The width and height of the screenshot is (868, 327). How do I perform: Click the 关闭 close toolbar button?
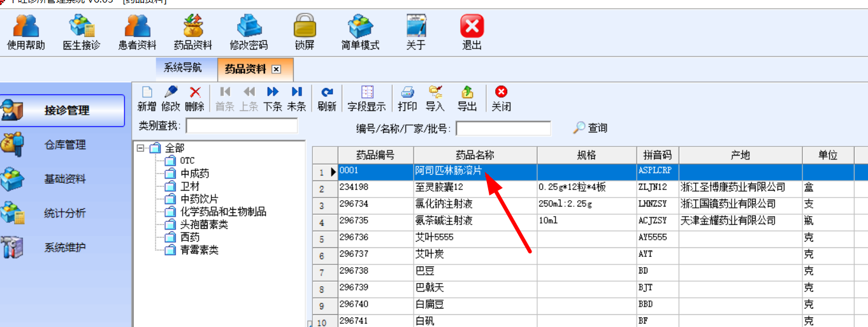coord(502,99)
